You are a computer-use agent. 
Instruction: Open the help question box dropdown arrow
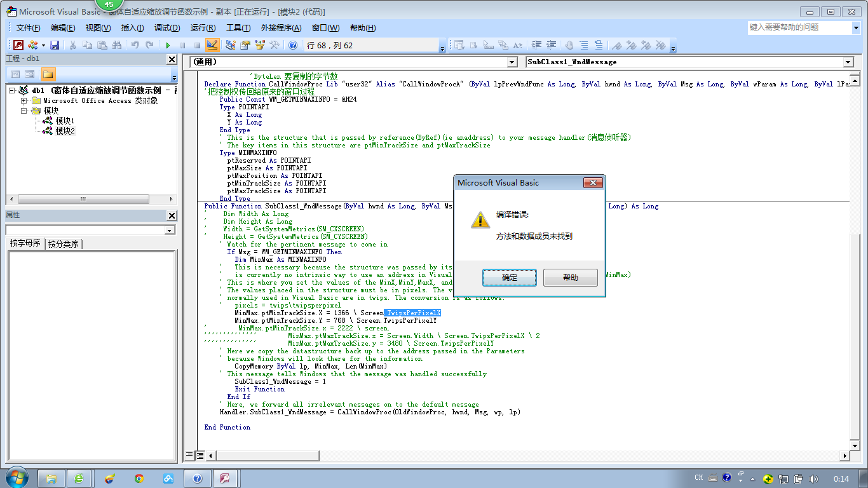[x=855, y=27]
